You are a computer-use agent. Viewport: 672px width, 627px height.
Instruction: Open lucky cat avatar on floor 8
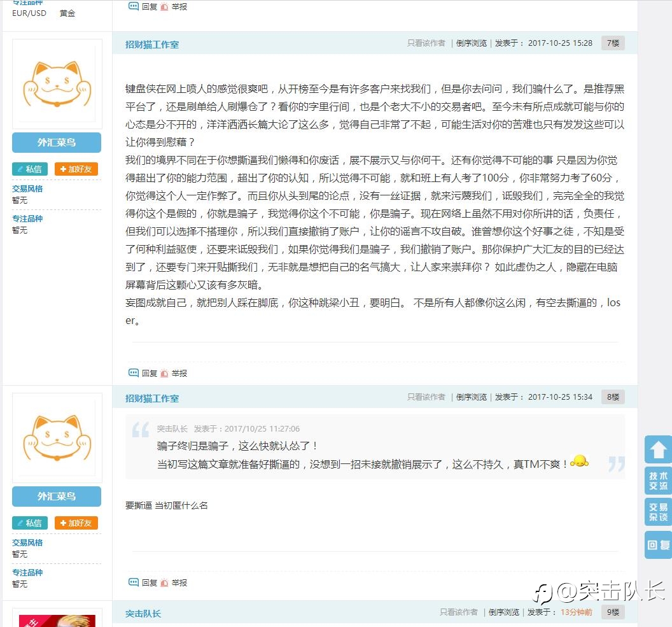(57, 438)
